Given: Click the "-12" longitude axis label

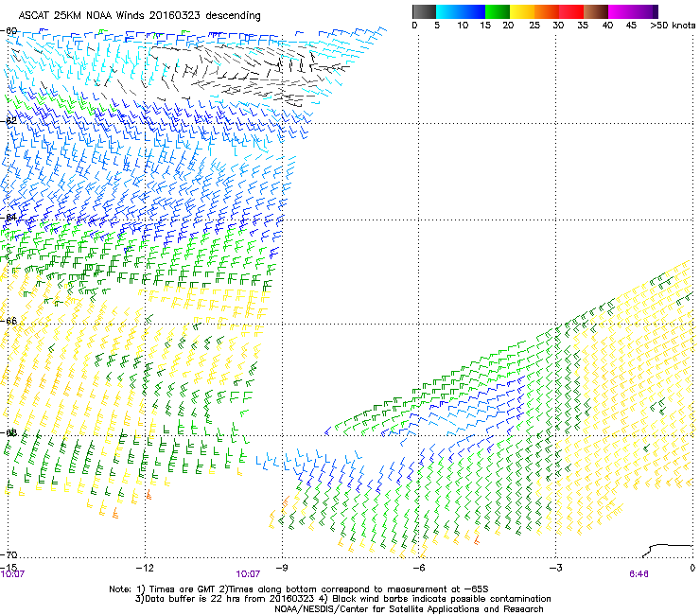Looking at the screenshot, I should [145, 568].
